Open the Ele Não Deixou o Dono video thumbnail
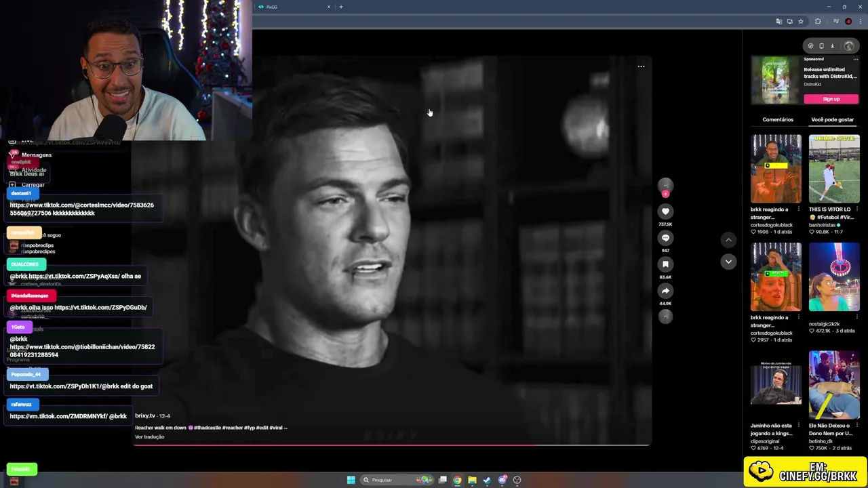 pyautogui.click(x=834, y=384)
